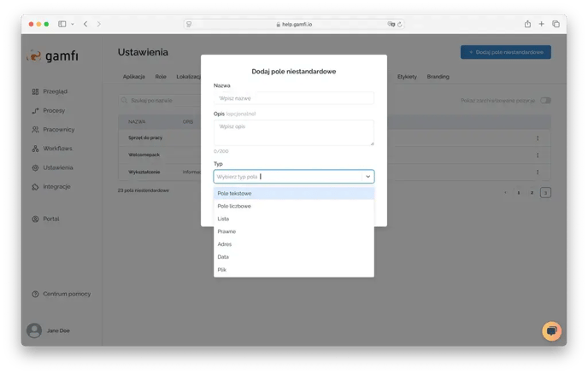Toggle 'Pokaż zarchiwizowane pozycje' switch
The height and width of the screenshot is (374, 588).
point(544,101)
